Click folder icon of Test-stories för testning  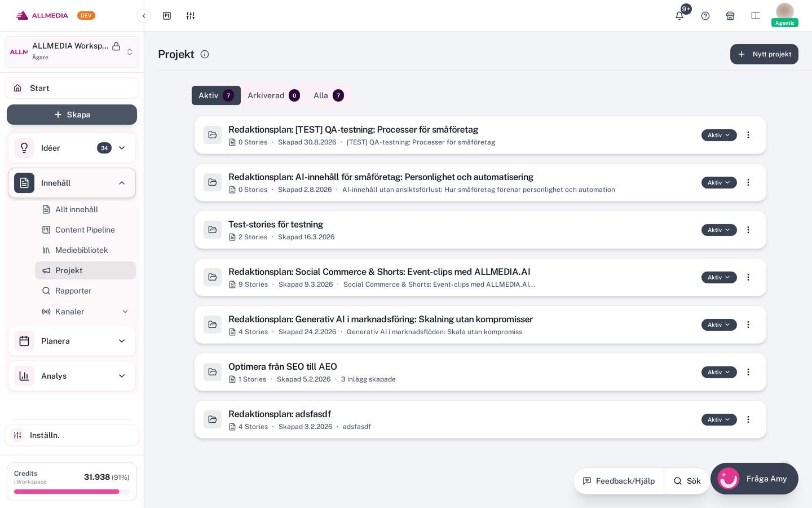click(213, 230)
